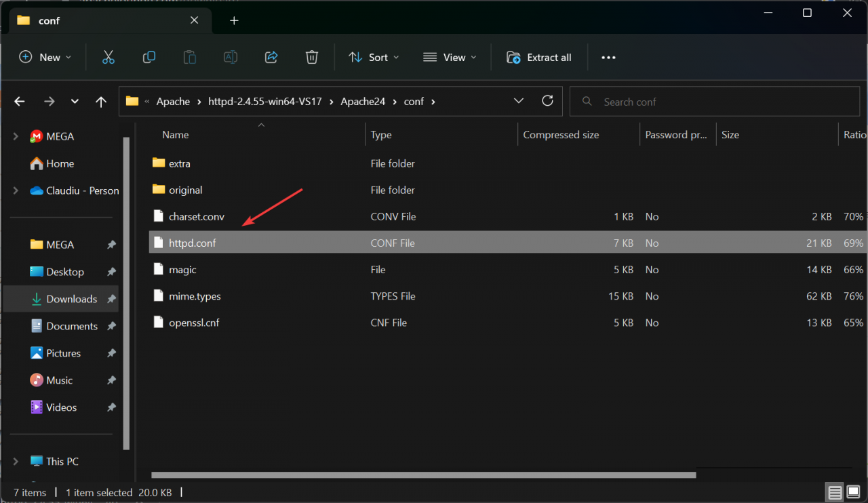Image resolution: width=868 pixels, height=503 pixels.
Task: Open the New item dropdown
Action: pos(45,57)
